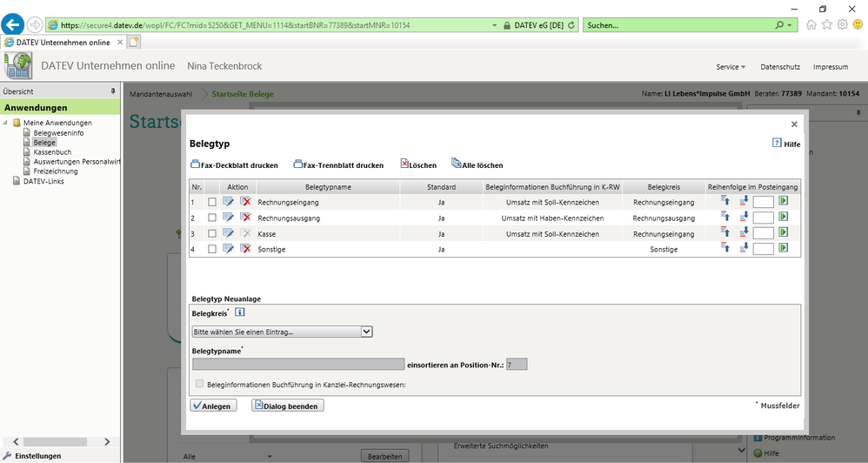Image resolution: width=868 pixels, height=463 pixels.
Task: Delete the Sonstige Belegtyp row
Action: tap(245, 249)
